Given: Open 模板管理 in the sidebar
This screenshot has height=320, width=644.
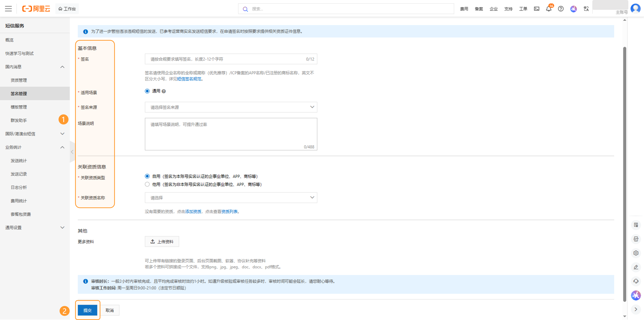Looking at the screenshot, I should (x=19, y=107).
